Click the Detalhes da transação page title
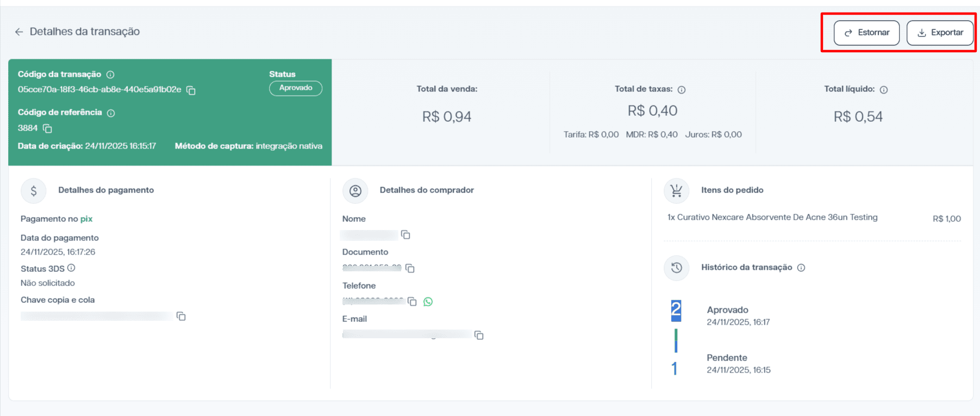 [x=85, y=32]
